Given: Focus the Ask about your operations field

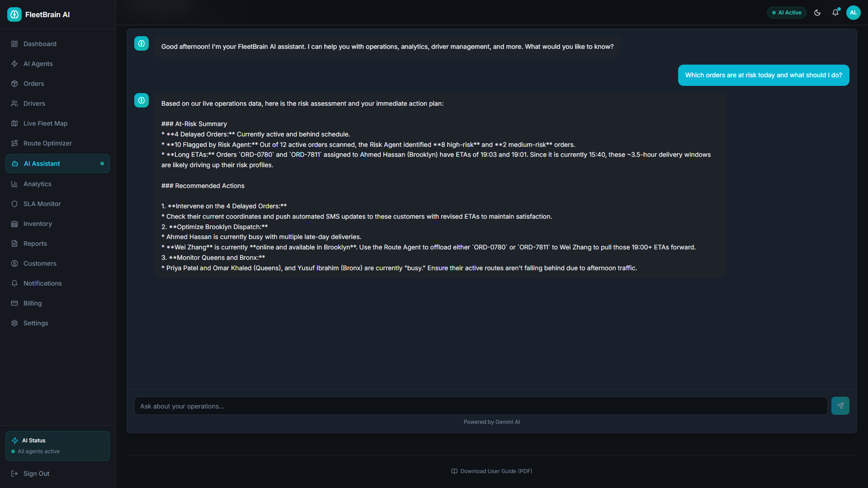Looking at the screenshot, I should (481, 406).
